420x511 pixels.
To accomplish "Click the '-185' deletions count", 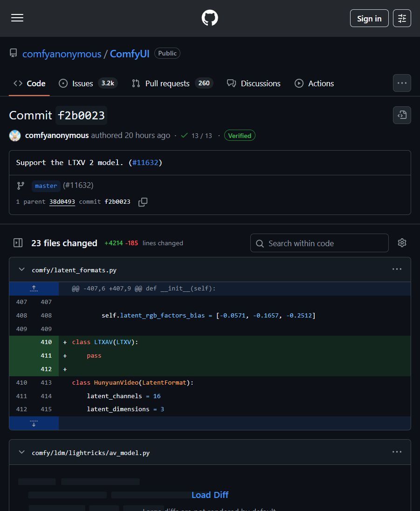I will pyautogui.click(x=131, y=243).
